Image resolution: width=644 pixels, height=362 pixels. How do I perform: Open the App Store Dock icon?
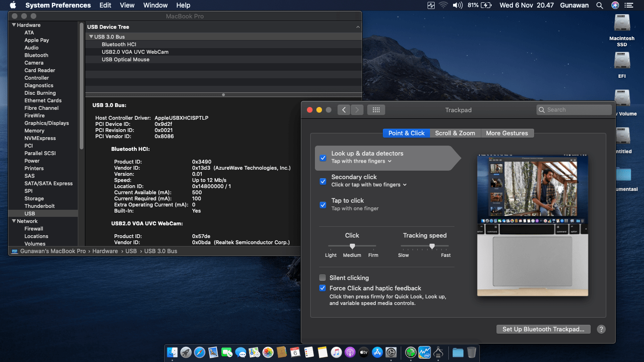click(x=377, y=352)
